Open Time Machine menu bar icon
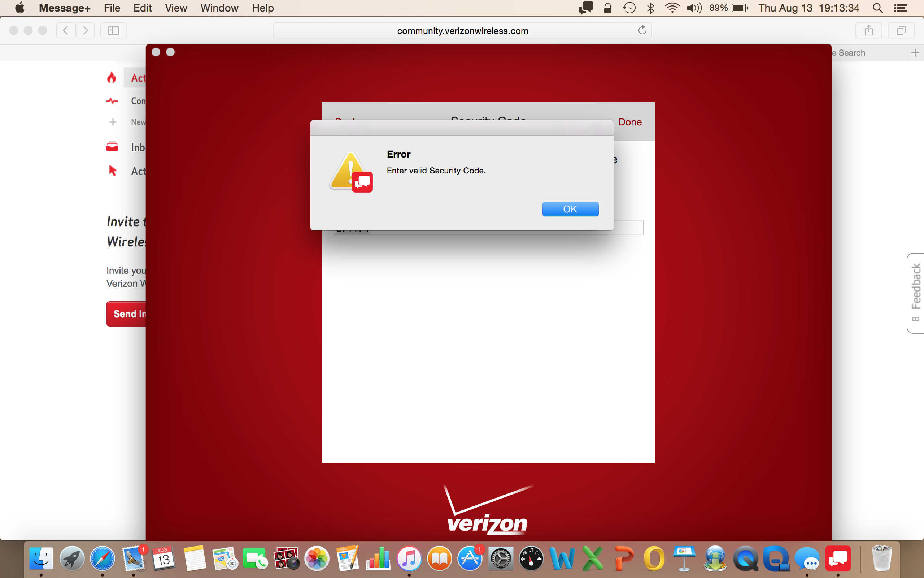This screenshot has width=924, height=578. (x=629, y=8)
